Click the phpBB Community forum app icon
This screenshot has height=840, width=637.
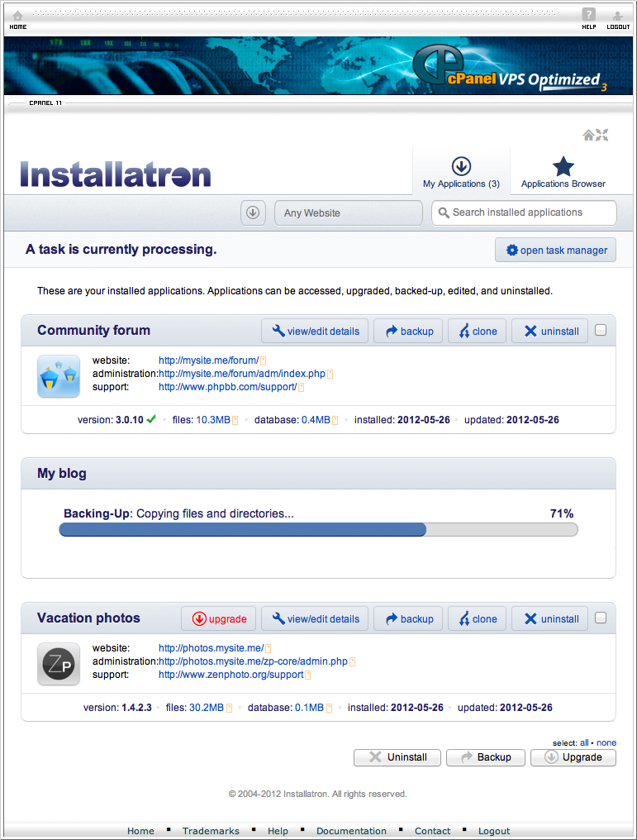(x=59, y=376)
